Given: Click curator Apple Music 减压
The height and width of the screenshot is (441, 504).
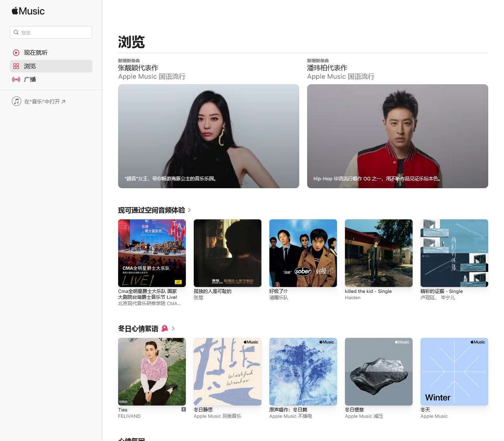Looking at the screenshot, I should (x=364, y=416).
